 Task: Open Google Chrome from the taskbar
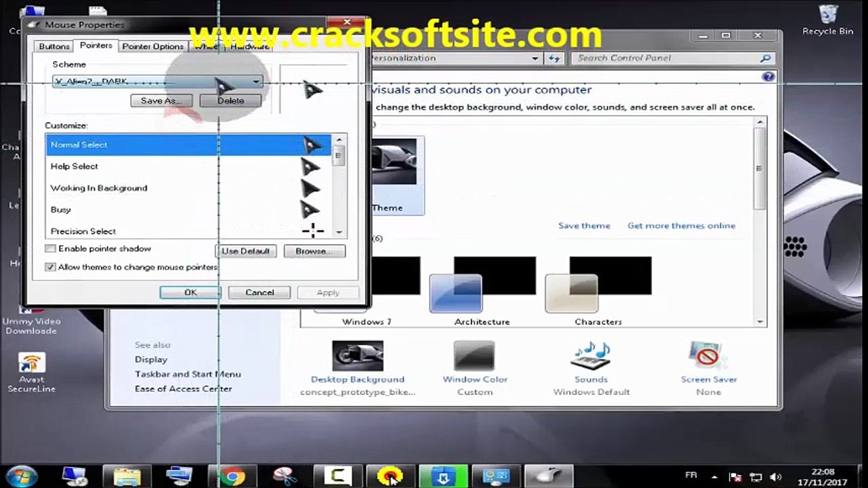point(232,476)
